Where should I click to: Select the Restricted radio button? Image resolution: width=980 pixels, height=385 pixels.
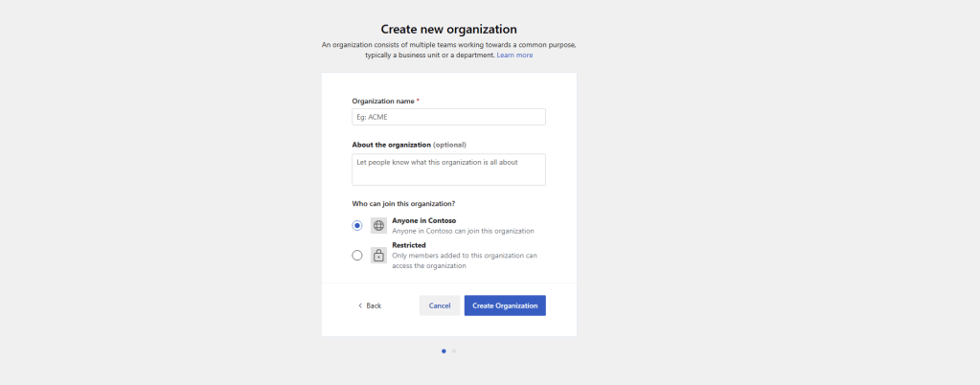(x=357, y=256)
